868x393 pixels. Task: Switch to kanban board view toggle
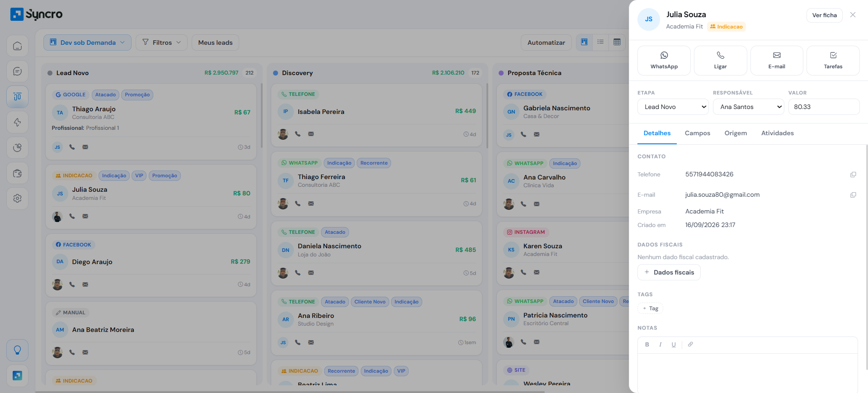[x=584, y=42]
